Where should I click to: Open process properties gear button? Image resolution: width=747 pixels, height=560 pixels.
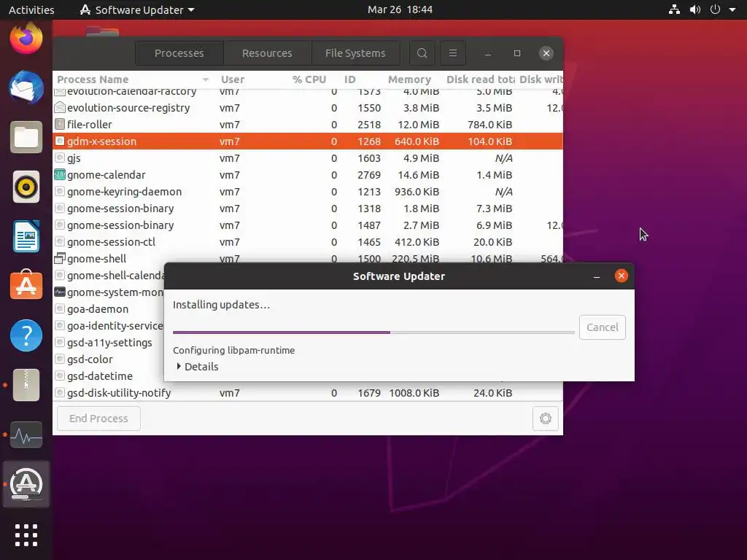[546, 418]
